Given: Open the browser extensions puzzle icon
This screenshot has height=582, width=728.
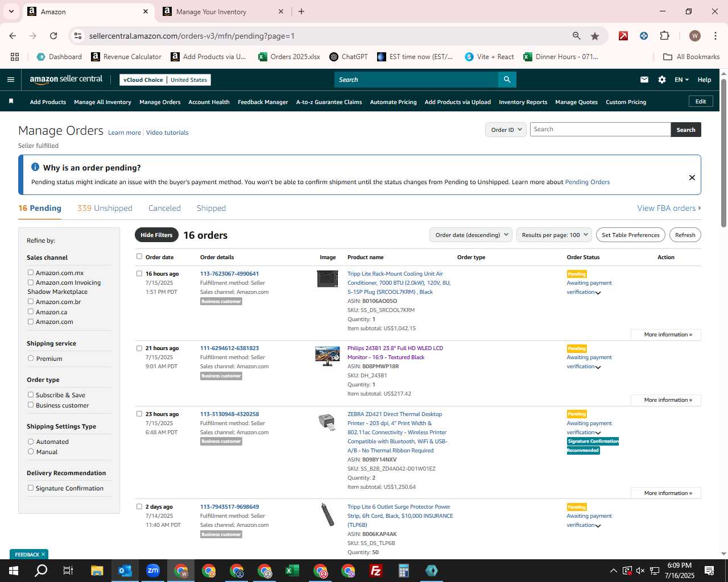Looking at the screenshot, I should (664, 36).
